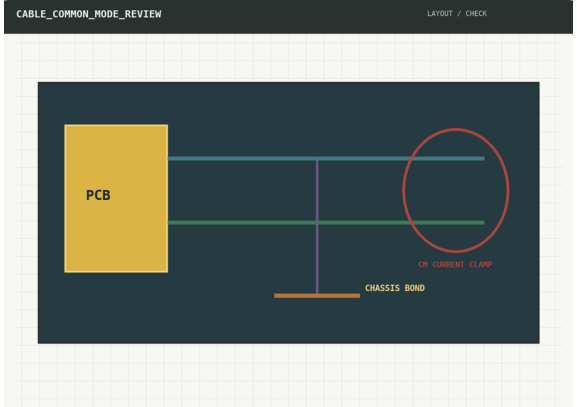Open the LAYOUT breadcrumb item
The image size is (577, 407).
[440, 14]
